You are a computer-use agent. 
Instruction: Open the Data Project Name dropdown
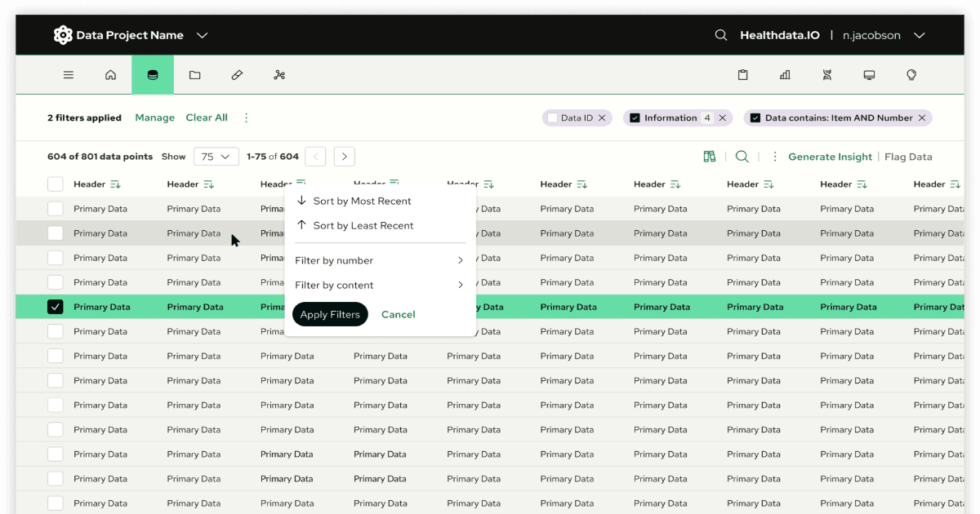tap(200, 35)
